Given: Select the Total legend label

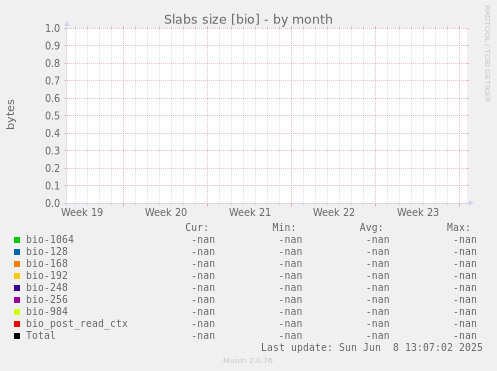Looking at the screenshot, I should (x=41, y=335).
